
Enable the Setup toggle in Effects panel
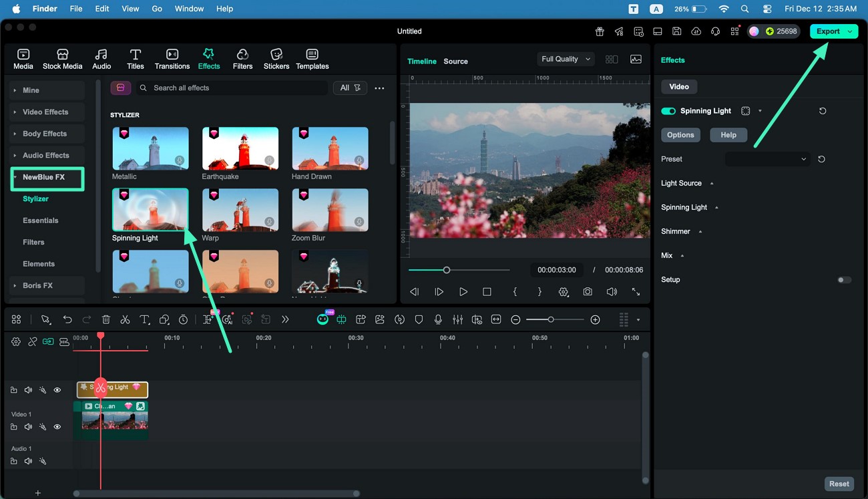click(843, 280)
